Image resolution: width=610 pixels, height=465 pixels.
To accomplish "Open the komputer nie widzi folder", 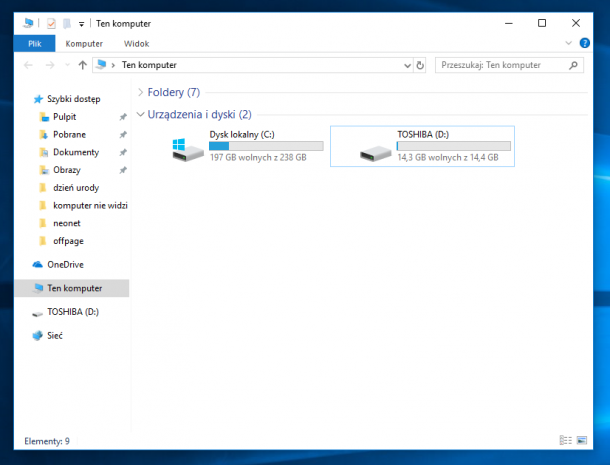I will pyautogui.click(x=90, y=205).
